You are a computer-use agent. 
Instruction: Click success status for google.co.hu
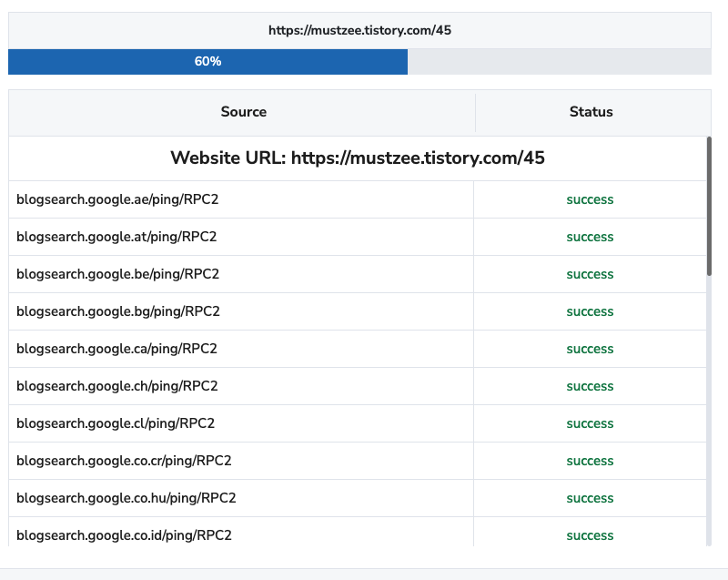pos(590,498)
